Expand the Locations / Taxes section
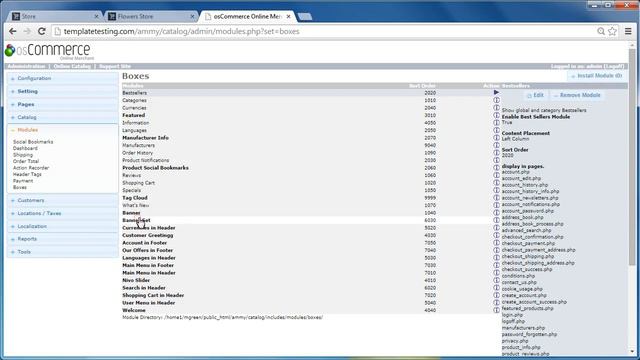The image size is (640, 360). click(62, 213)
